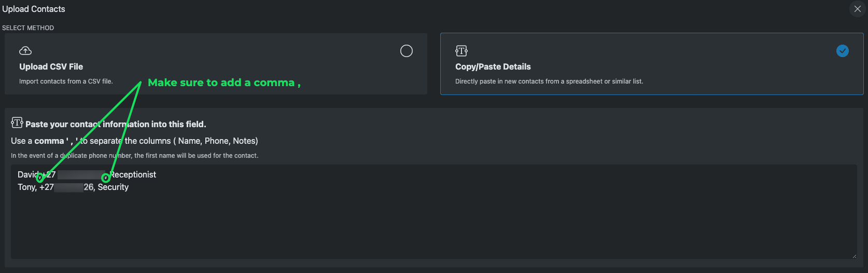Click the text icon beside 'Paste your contact information'
868x273 pixels.
(x=17, y=122)
